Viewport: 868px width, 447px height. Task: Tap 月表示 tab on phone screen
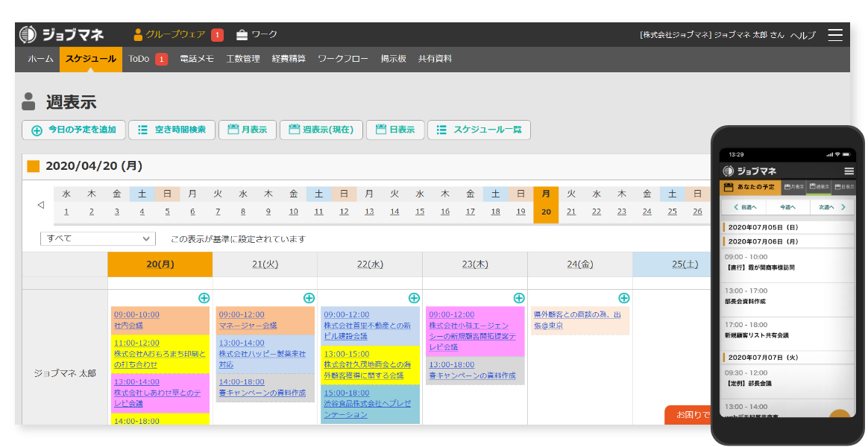click(794, 188)
